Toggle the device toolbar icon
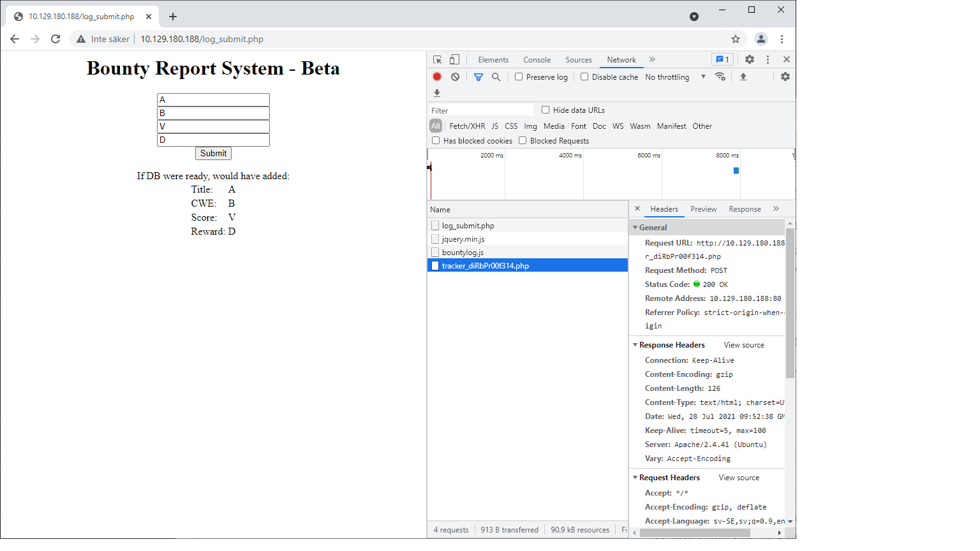980x551 pixels. click(454, 59)
